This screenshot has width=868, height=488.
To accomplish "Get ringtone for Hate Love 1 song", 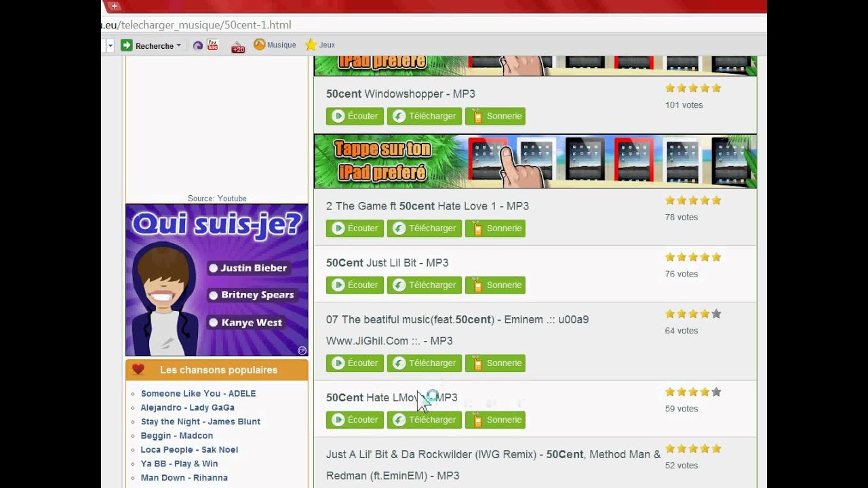I will click(x=495, y=228).
